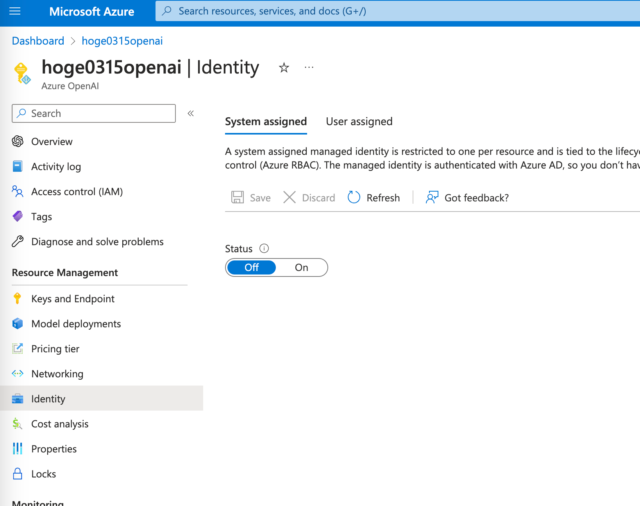Click Resource Management section header
This screenshot has width=640, height=506.
click(x=64, y=273)
